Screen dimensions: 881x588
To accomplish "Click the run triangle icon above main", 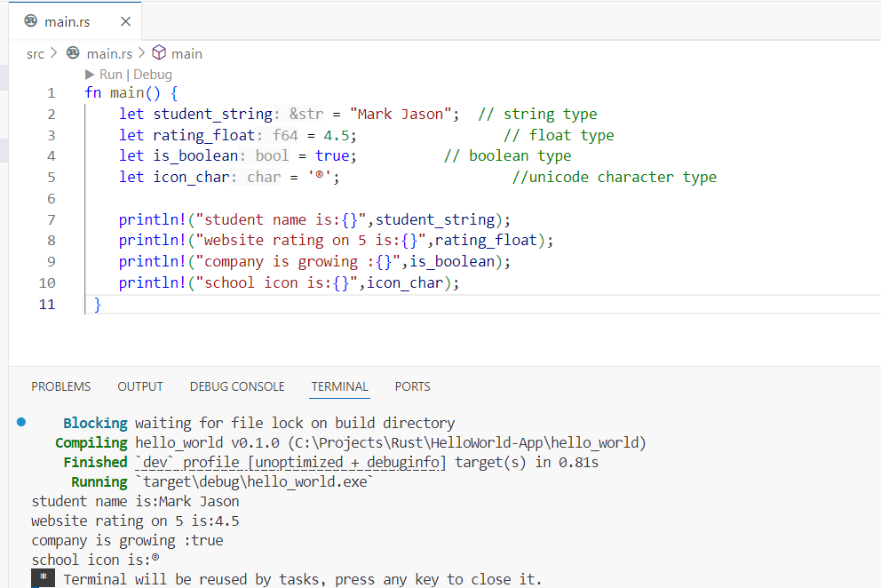I will [x=90, y=75].
